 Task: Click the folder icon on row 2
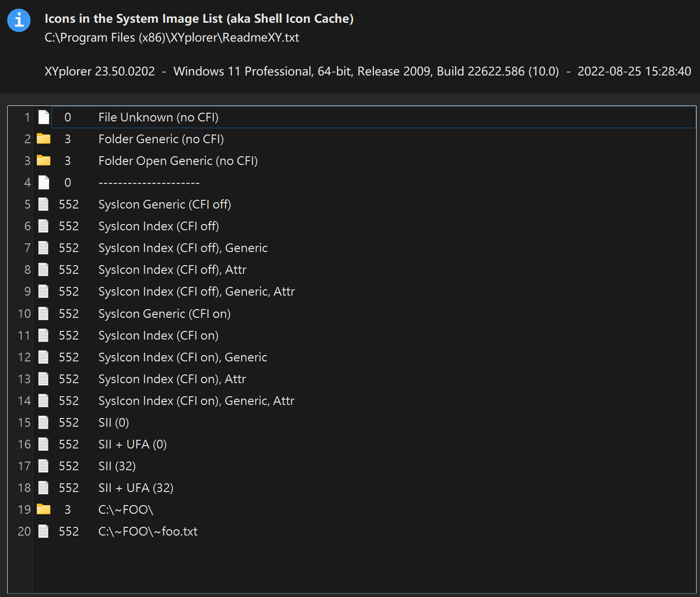[x=44, y=139]
